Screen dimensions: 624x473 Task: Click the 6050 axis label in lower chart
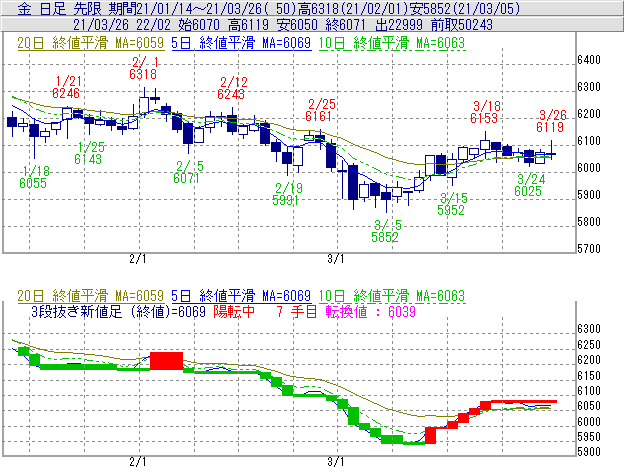(x=589, y=406)
